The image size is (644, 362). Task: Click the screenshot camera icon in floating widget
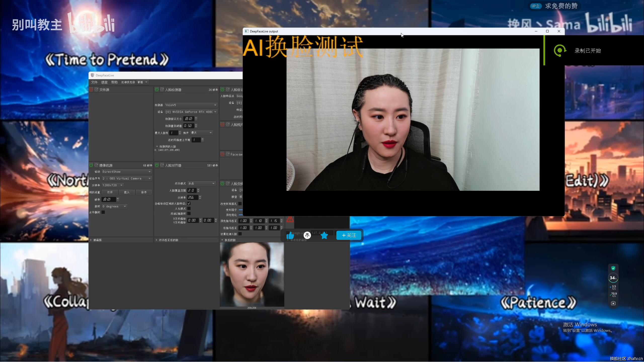click(613, 303)
